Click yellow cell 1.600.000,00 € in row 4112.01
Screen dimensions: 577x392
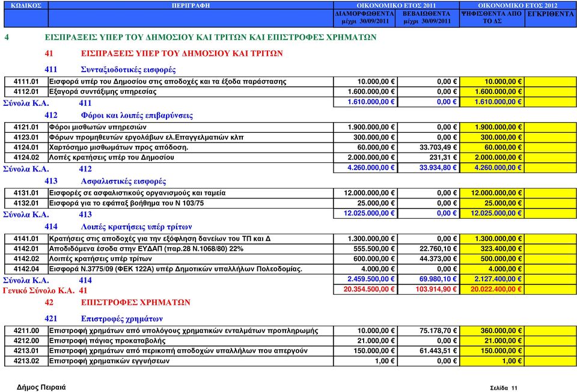[492, 91]
